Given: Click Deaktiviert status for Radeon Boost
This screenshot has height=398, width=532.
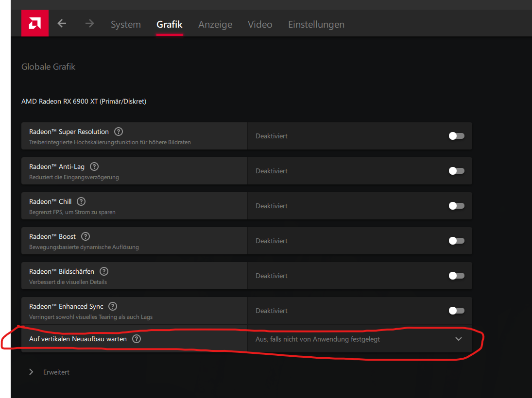Looking at the screenshot, I should pyautogui.click(x=272, y=241).
